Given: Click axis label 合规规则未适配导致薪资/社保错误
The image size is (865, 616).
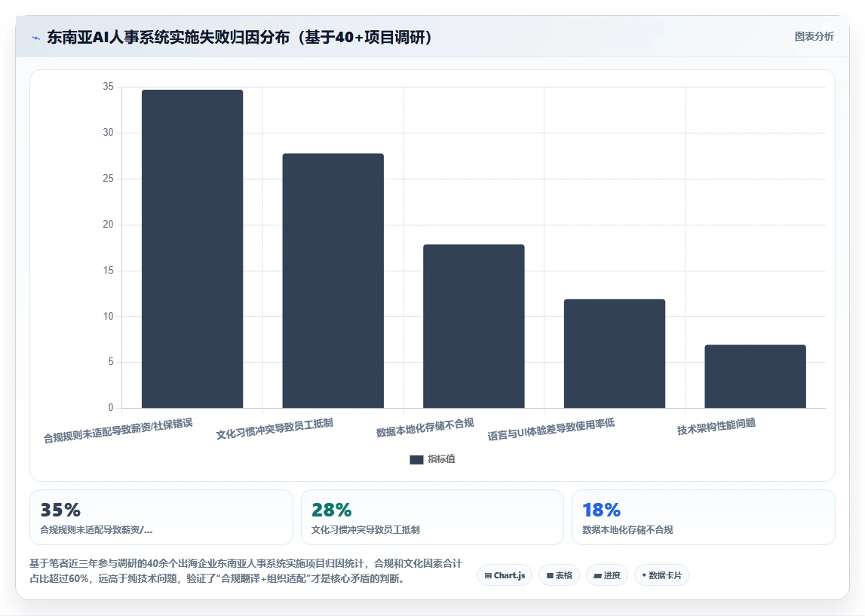Looking at the screenshot, I should point(118,431).
